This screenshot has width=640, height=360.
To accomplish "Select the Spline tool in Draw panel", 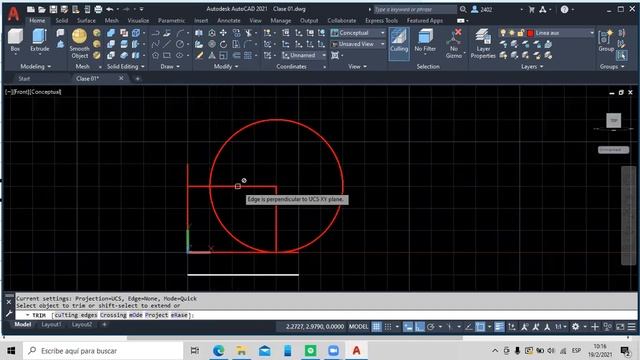I will (x=156, y=44).
